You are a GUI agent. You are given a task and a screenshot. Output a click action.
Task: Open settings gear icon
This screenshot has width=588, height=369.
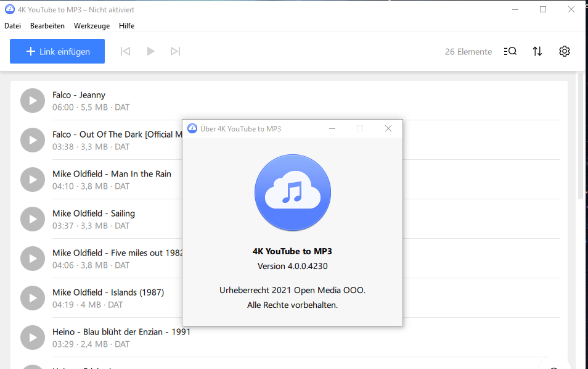(565, 51)
